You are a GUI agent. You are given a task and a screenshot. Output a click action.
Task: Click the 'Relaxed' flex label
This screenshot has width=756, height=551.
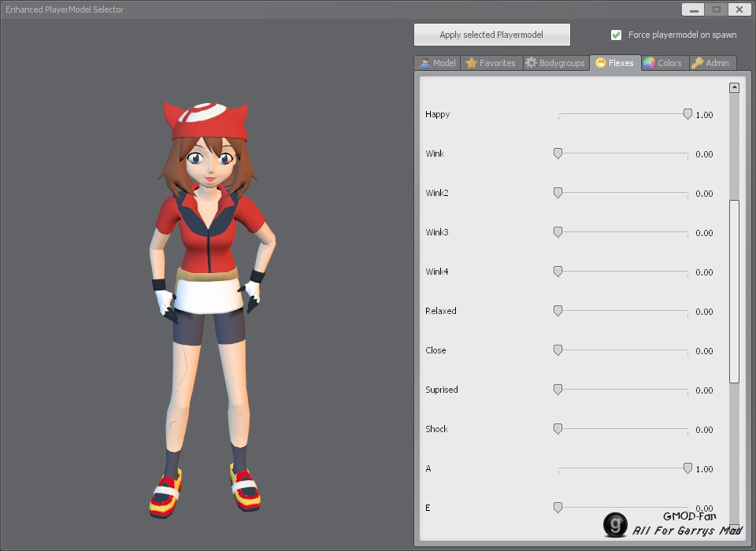[441, 311]
